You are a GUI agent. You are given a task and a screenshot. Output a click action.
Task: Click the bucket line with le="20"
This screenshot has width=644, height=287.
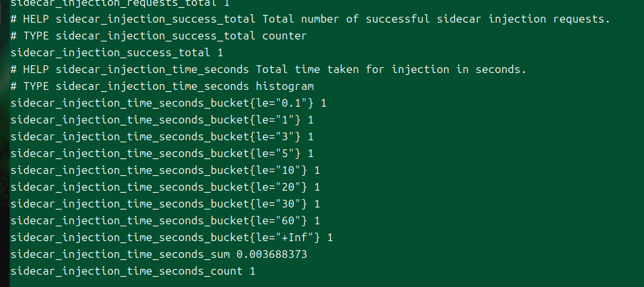[x=165, y=187]
